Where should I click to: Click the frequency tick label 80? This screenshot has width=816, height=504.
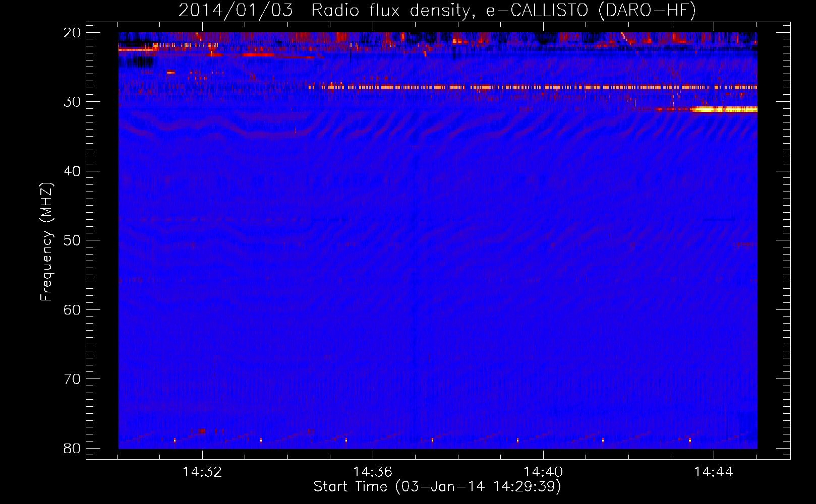coord(72,448)
